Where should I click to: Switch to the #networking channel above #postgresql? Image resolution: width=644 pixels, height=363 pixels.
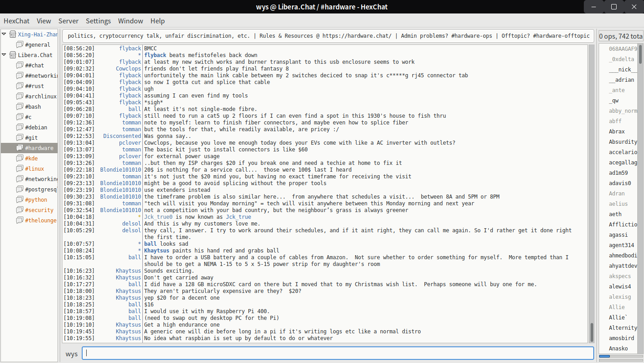(41, 179)
